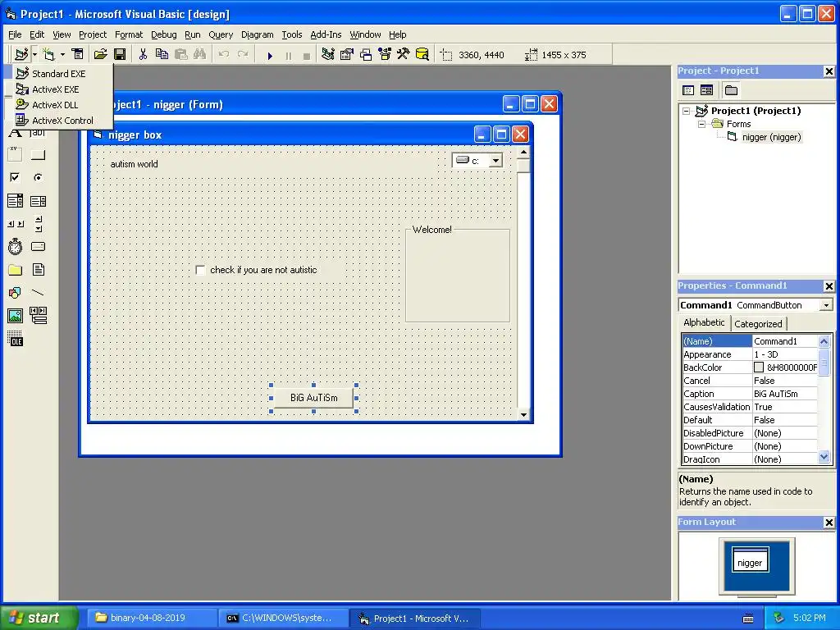Select the OptionButton tool in the toolbox
Image resolution: width=840 pixels, height=630 pixels.
38,177
